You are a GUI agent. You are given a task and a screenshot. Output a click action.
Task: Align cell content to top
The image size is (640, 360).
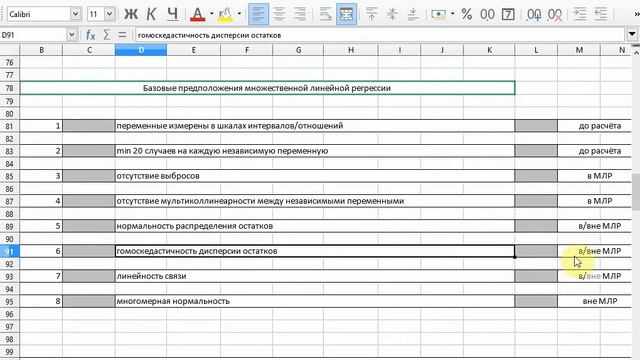[371, 14]
